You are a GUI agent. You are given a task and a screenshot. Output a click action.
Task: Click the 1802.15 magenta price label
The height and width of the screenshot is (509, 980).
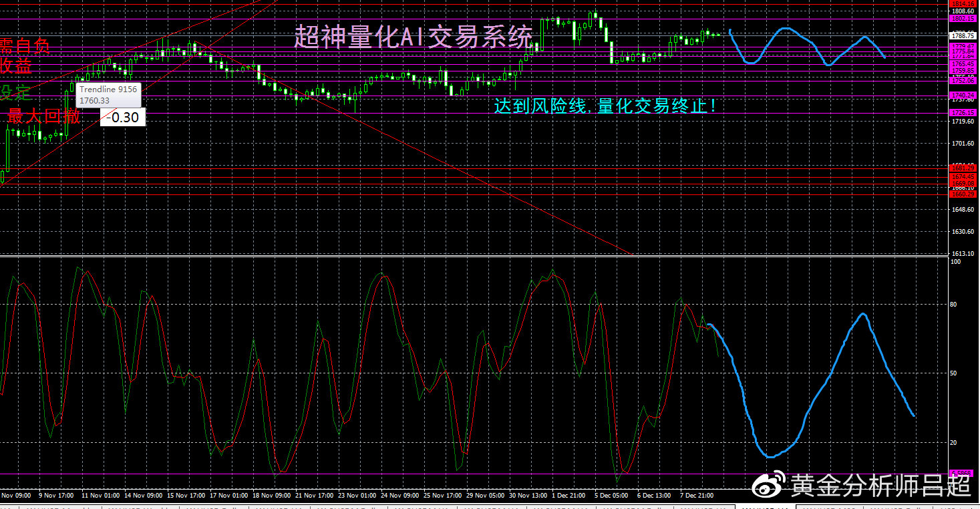963,19
